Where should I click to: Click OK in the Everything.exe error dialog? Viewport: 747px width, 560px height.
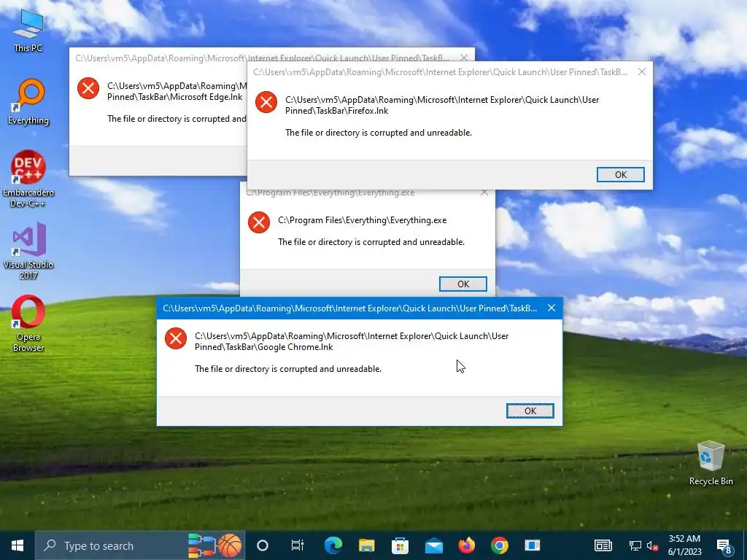pyautogui.click(x=463, y=284)
